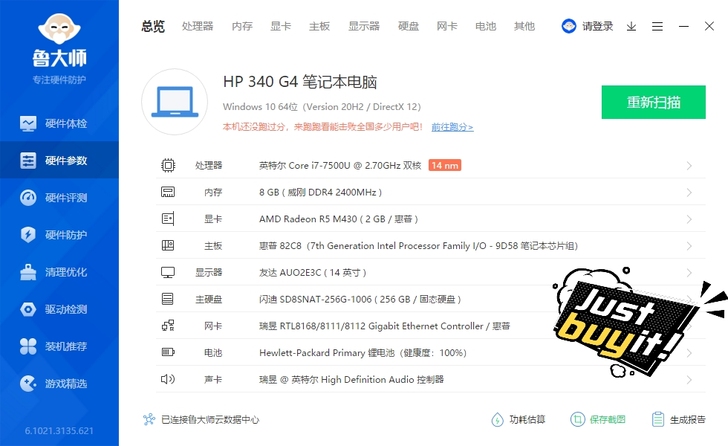Click the 鲁大师 monkey logo
Image resolution: width=728 pixels, height=446 pixels.
tap(59, 29)
